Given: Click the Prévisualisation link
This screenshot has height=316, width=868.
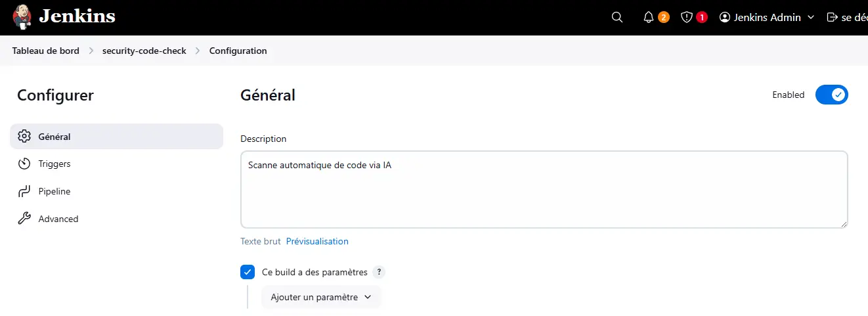Looking at the screenshot, I should click(x=317, y=241).
